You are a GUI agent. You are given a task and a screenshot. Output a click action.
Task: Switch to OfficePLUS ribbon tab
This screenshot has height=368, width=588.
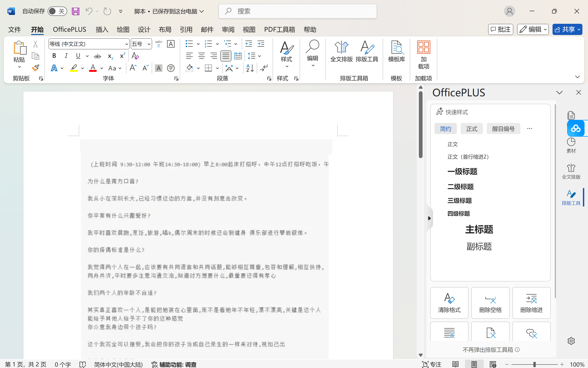[x=70, y=29]
